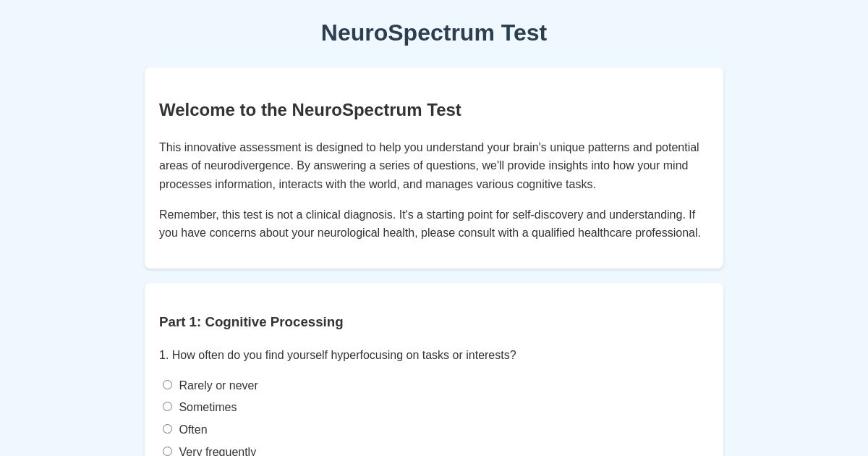Click the "Rarely or never" answer label

pos(218,385)
